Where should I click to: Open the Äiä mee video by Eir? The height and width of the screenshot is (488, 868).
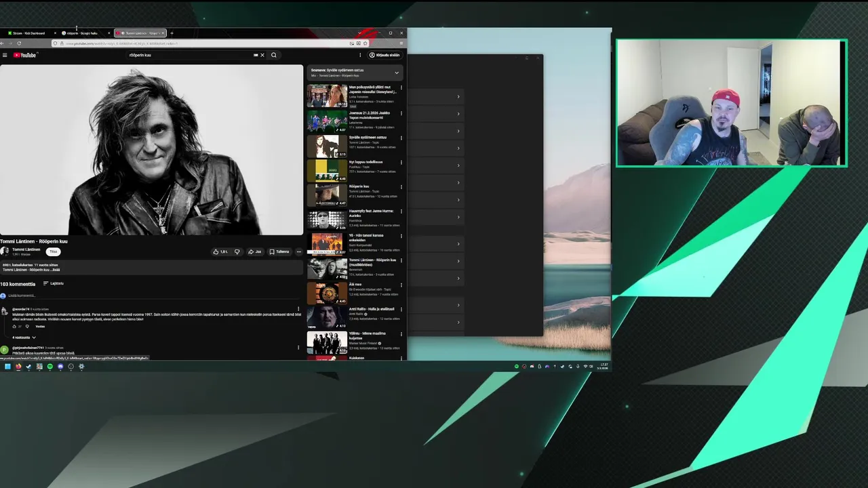[327, 293]
